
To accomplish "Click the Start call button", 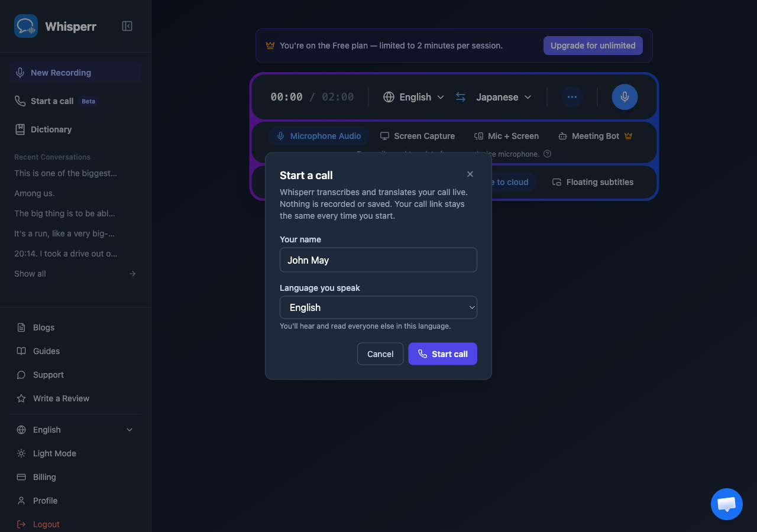I will (x=443, y=354).
